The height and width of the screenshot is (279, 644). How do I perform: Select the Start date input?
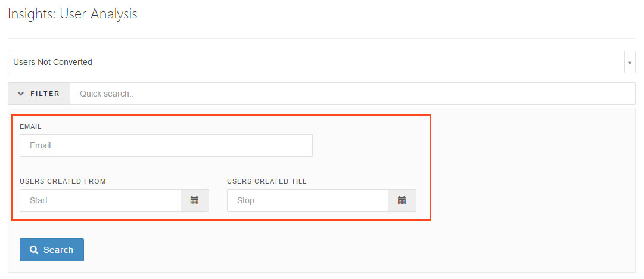[x=100, y=200]
